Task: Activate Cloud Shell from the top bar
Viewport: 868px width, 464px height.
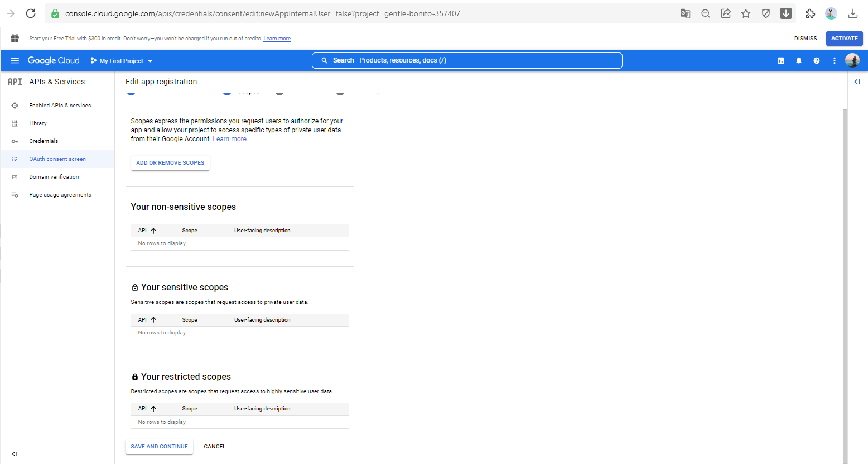Action: tap(781, 60)
